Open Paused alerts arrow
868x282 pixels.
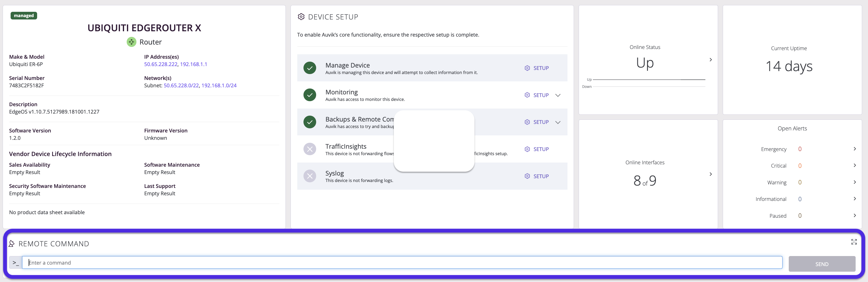point(854,215)
